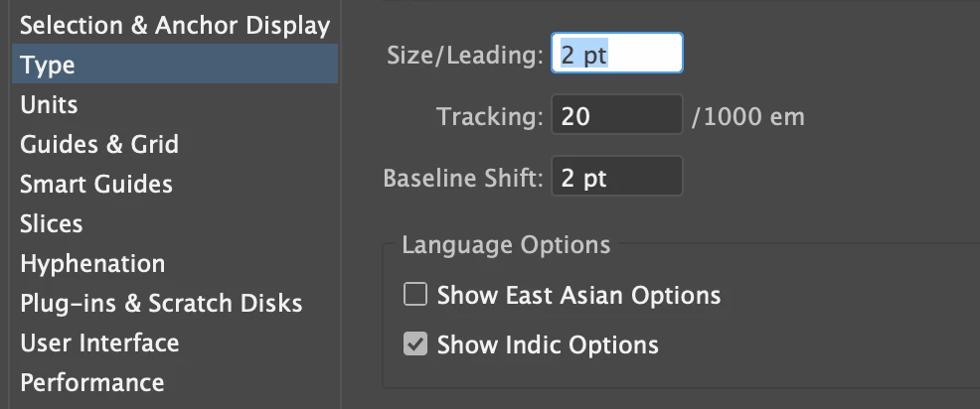Image resolution: width=980 pixels, height=409 pixels.
Task: Click the Tracking value field
Action: tap(616, 116)
